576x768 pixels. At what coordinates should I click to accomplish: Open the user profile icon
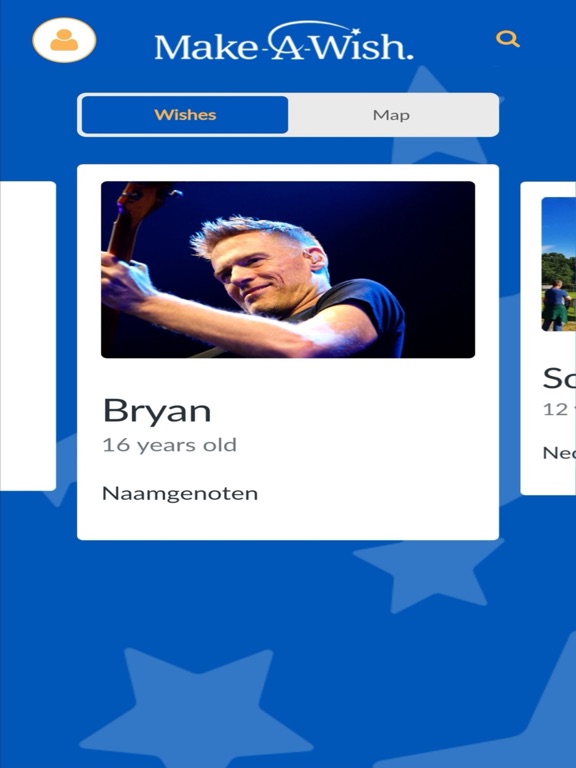tap(64, 40)
